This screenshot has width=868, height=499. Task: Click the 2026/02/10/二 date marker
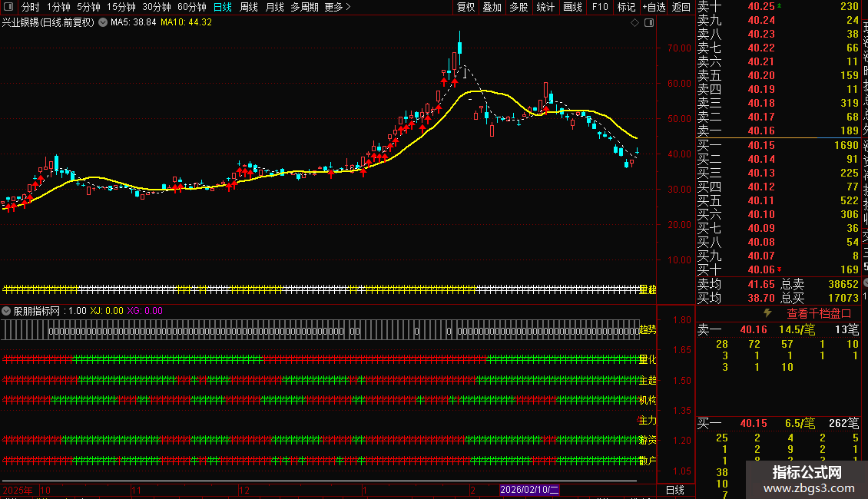(x=529, y=490)
